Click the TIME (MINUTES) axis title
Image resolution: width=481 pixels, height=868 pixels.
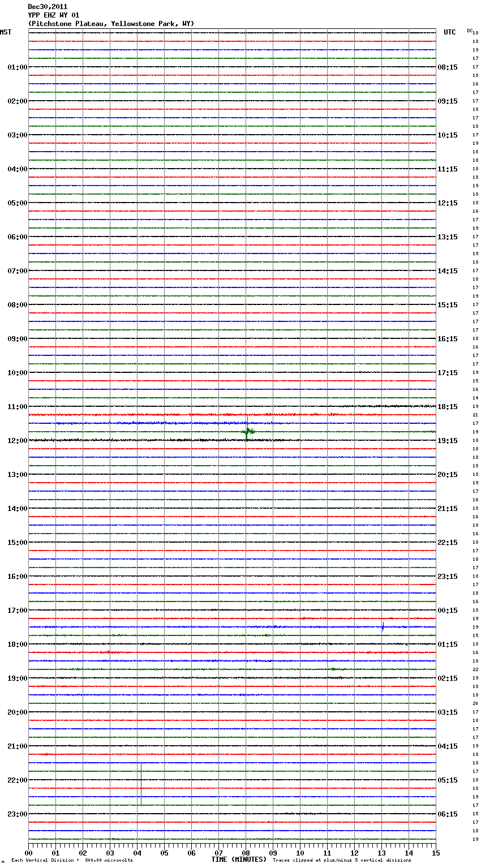(238, 860)
